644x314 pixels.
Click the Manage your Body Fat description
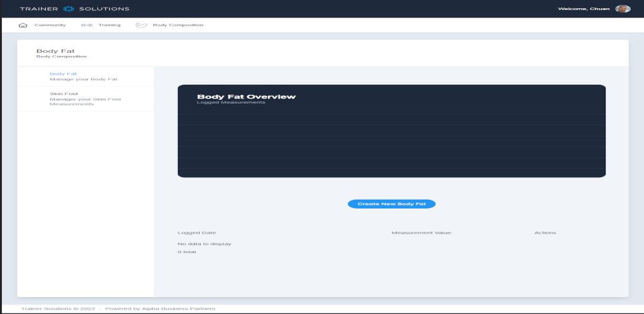[84, 79]
